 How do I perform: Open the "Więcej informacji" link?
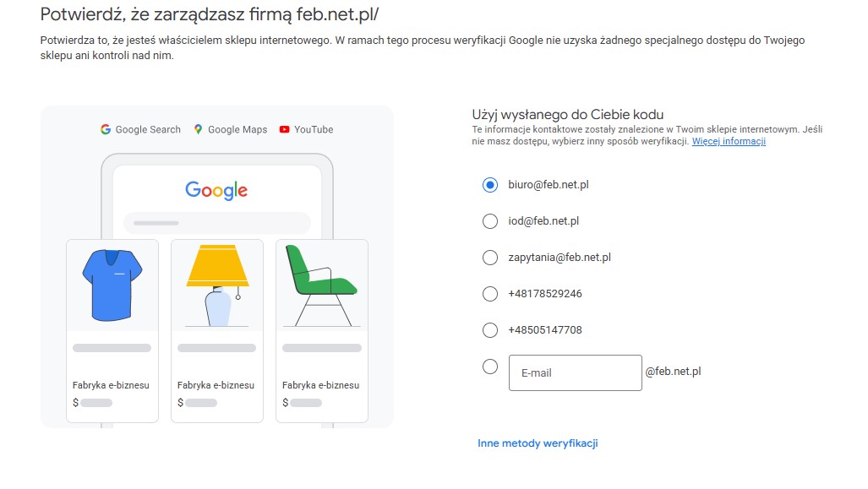729,142
